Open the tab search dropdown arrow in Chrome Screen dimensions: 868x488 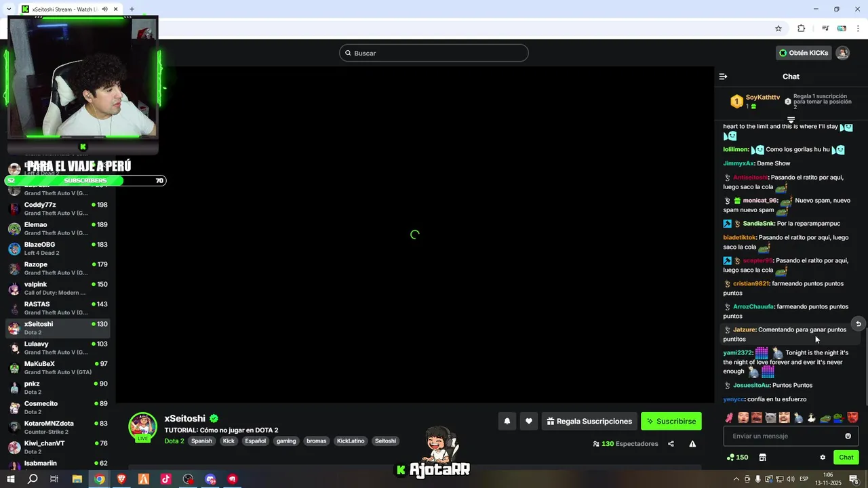pos(8,9)
